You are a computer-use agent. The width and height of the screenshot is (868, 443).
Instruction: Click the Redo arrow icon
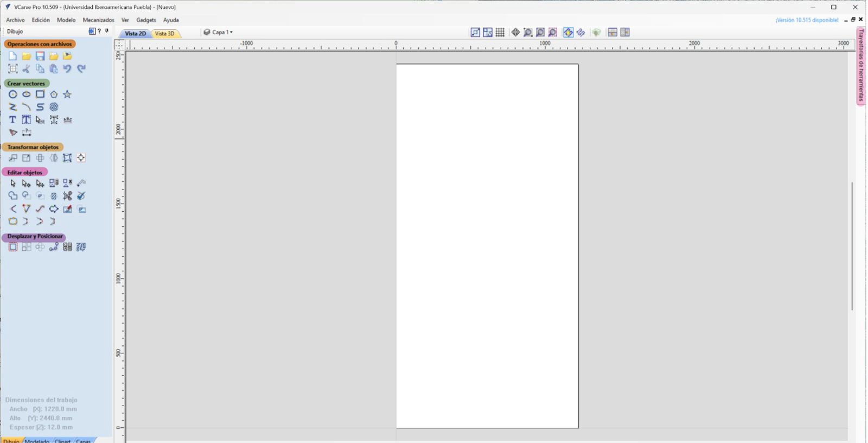81,69
